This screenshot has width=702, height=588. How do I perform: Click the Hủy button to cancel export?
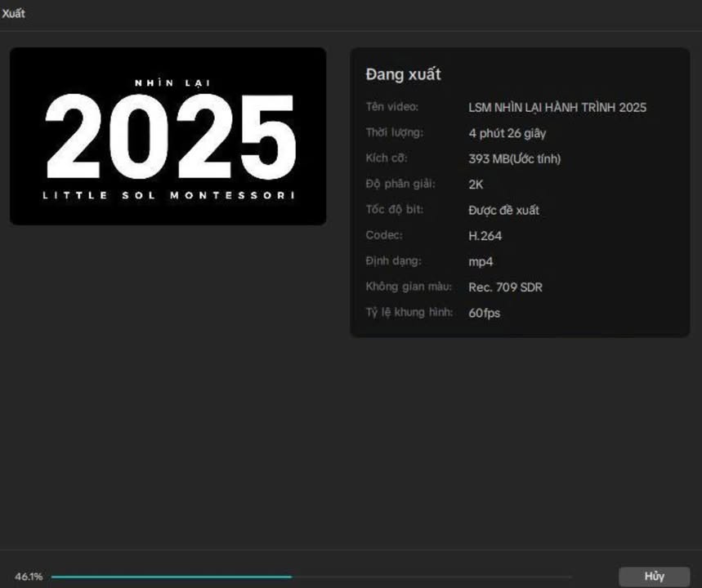(654, 577)
